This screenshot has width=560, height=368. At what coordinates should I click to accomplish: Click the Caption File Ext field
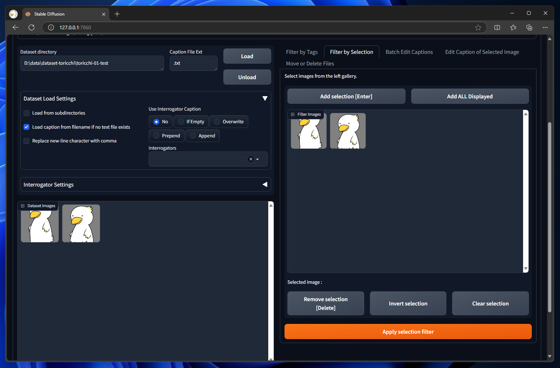(x=194, y=63)
